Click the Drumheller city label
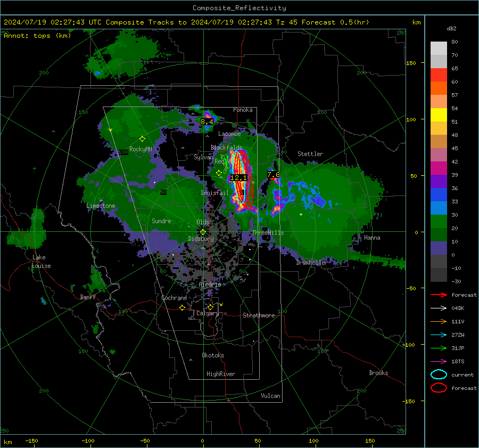This screenshot has width=479, height=448. click(x=311, y=263)
